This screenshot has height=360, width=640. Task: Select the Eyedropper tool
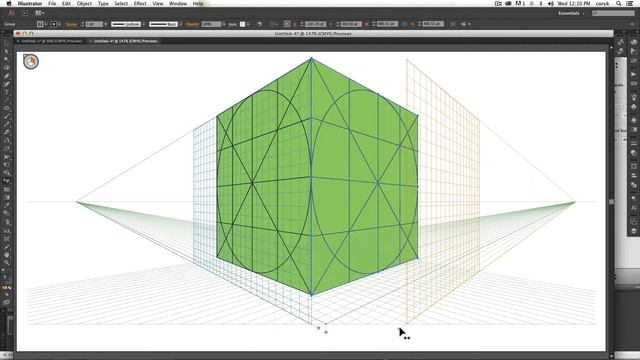(x=6, y=205)
